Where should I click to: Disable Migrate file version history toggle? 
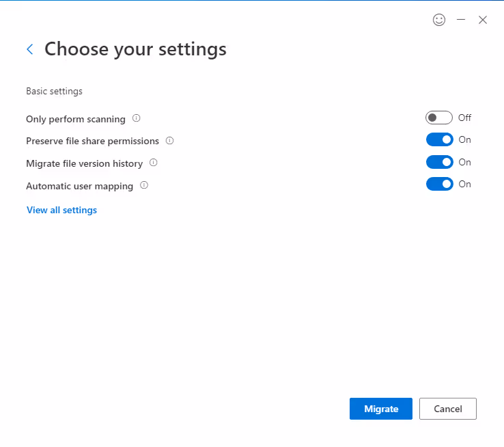click(x=439, y=162)
